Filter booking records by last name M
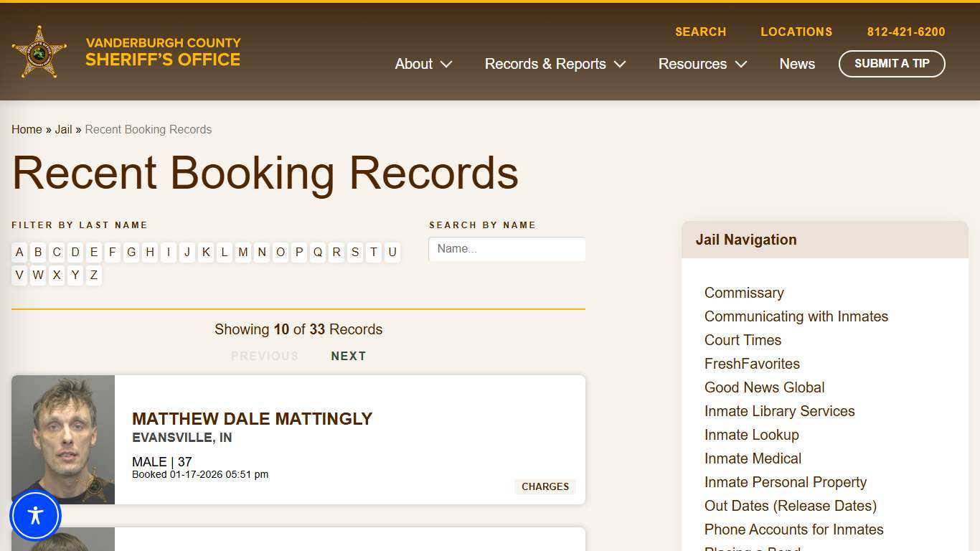 pos(243,252)
